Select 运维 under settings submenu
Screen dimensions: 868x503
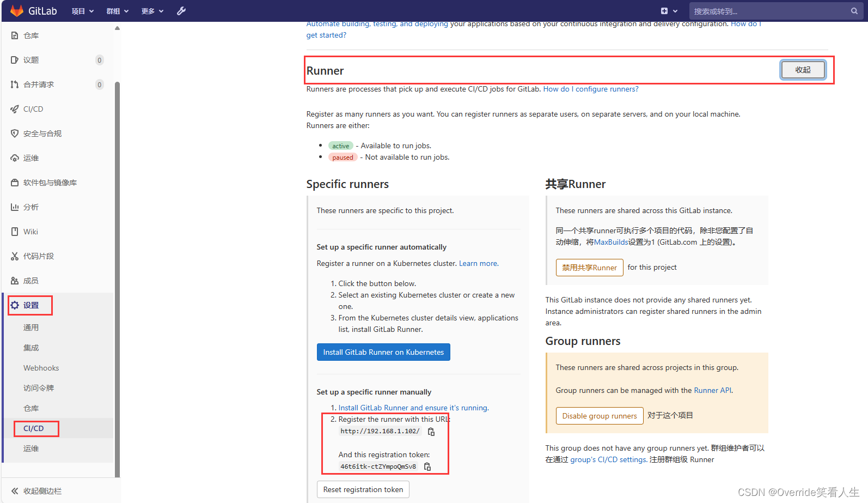tap(31, 449)
